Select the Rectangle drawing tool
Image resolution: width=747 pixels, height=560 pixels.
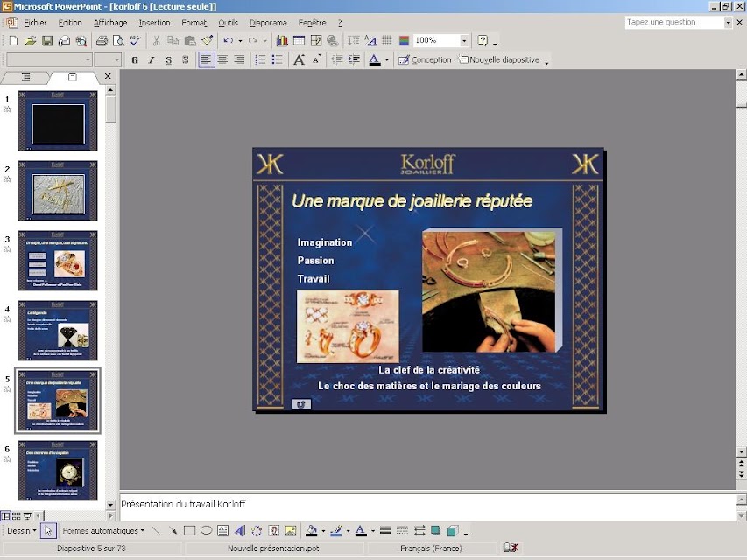pos(189,530)
